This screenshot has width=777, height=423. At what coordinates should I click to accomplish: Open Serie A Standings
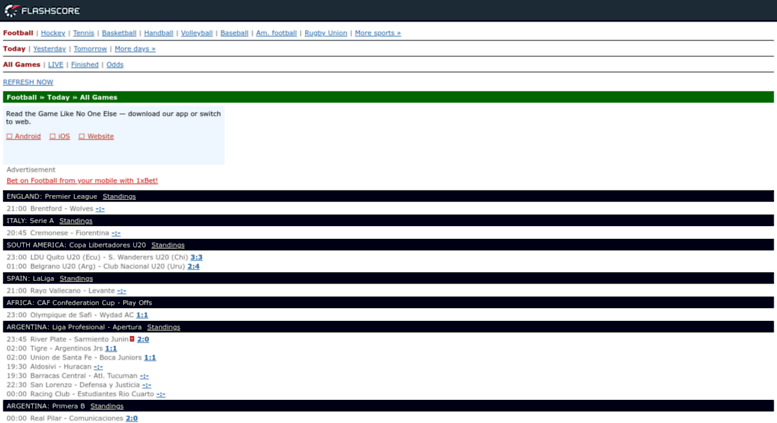point(76,221)
